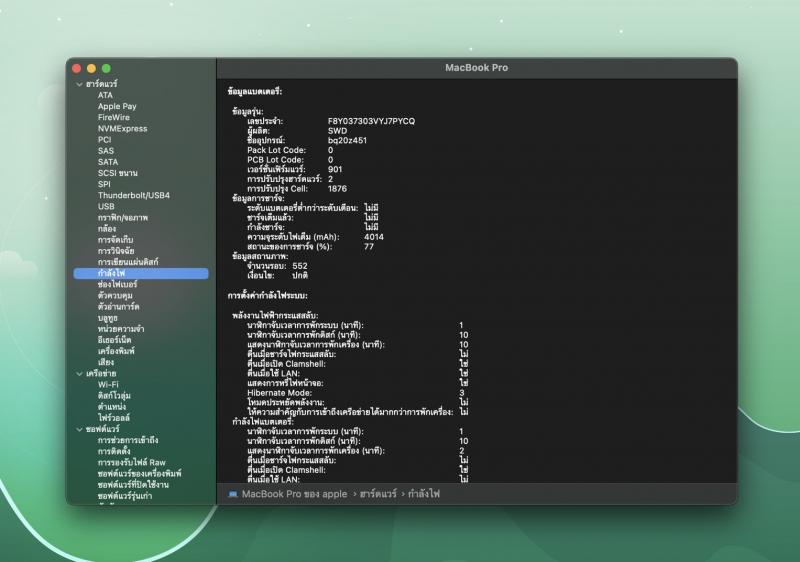The height and width of the screenshot is (562, 800).
Task: Open การเขียนแผ่นดิสก์ in the sidebar
Action: pyautogui.click(x=128, y=262)
